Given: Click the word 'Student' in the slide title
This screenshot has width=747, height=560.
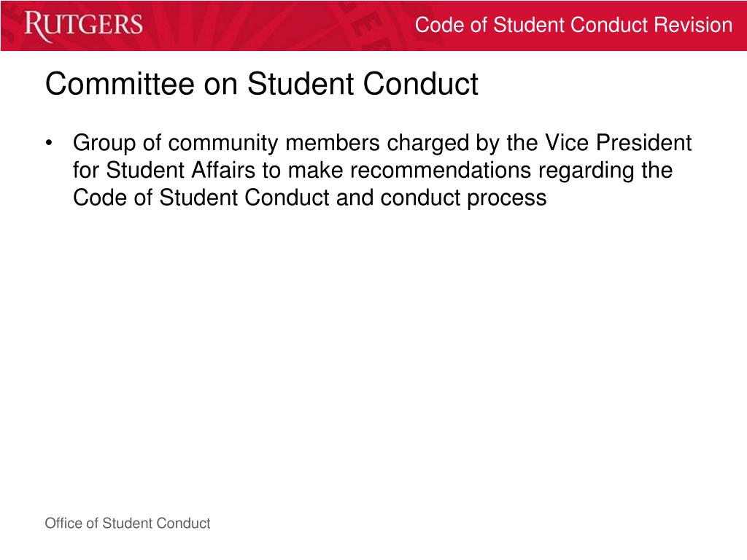Looking at the screenshot, I should [x=301, y=85].
